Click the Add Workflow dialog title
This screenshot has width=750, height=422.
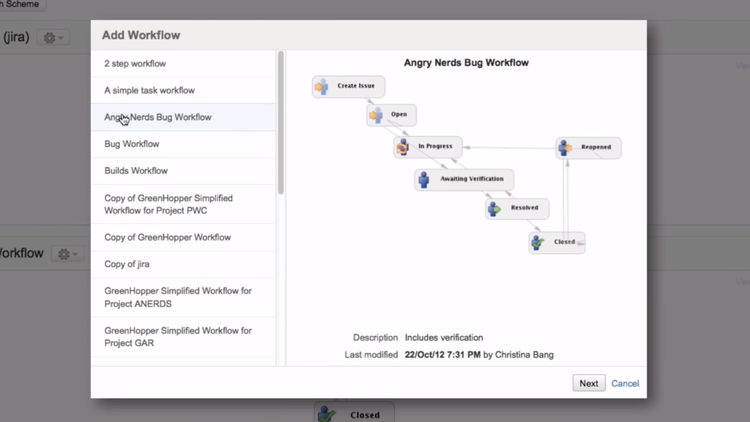(141, 35)
